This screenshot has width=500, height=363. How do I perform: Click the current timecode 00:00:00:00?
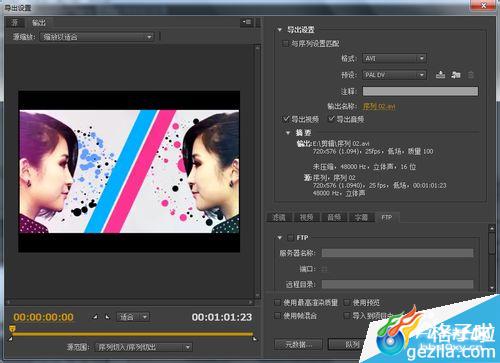pyautogui.click(x=43, y=317)
